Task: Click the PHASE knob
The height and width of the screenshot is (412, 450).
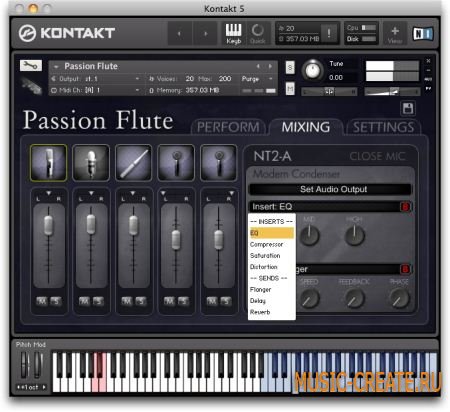Action: [x=399, y=298]
